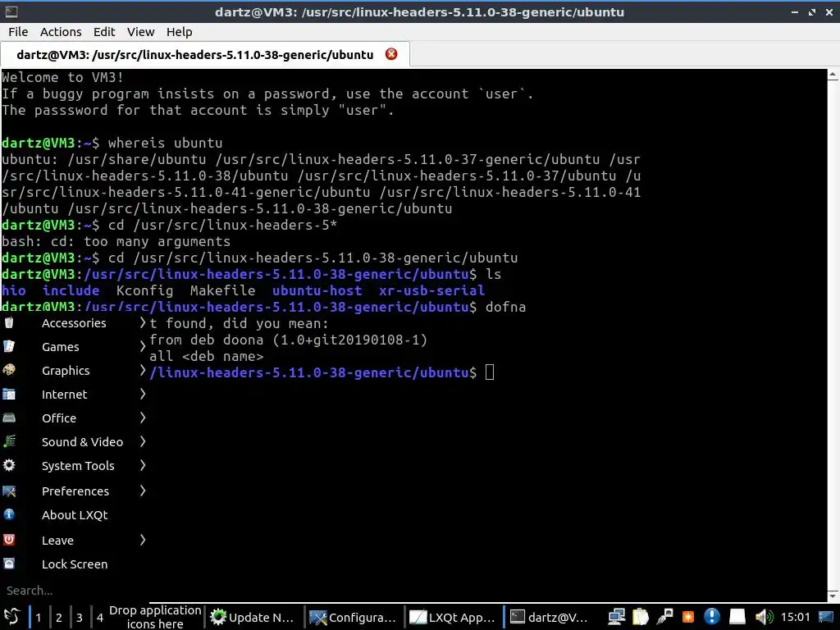Viewport: 840px width, 630px height.
Task: Click 'Kconfig' in ls output
Action: pyautogui.click(x=144, y=290)
